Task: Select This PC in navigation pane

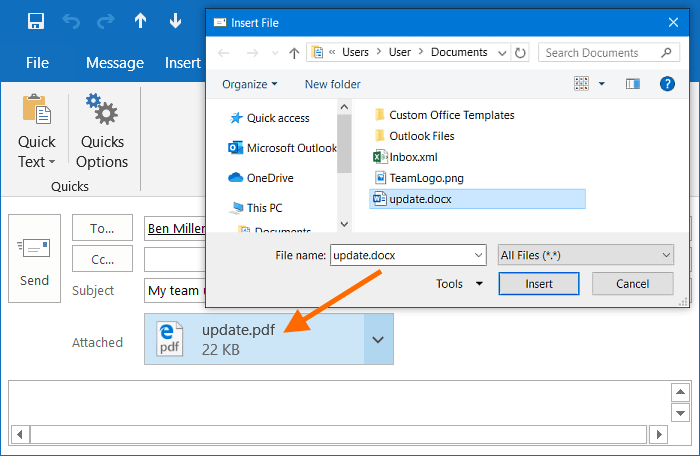Action: point(255,208)
